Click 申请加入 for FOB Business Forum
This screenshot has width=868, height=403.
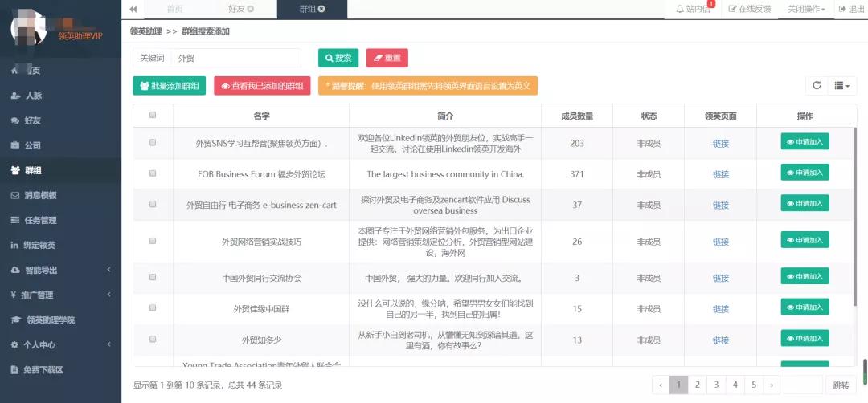coord(805,173)
